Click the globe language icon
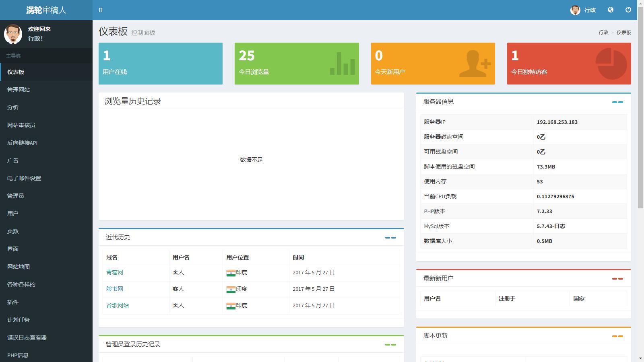 610,10
